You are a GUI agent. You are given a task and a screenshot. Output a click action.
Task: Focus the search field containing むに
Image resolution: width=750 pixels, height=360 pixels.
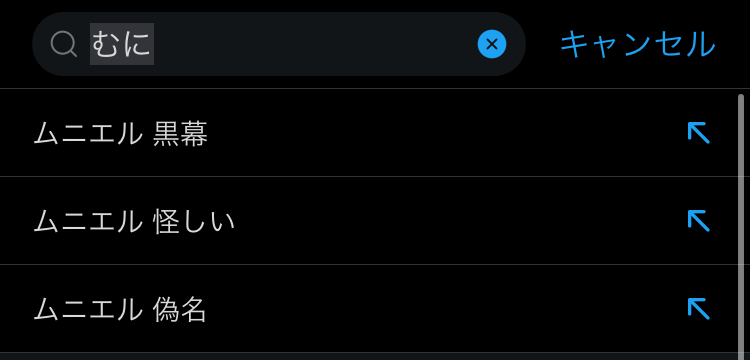[x=279, y=44]
